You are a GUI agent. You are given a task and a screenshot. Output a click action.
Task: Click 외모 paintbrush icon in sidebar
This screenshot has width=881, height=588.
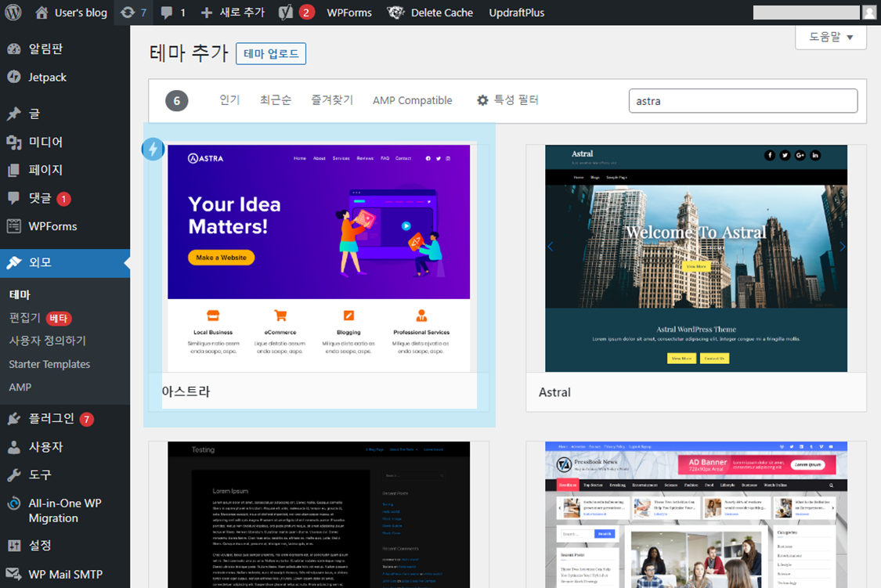14,262
